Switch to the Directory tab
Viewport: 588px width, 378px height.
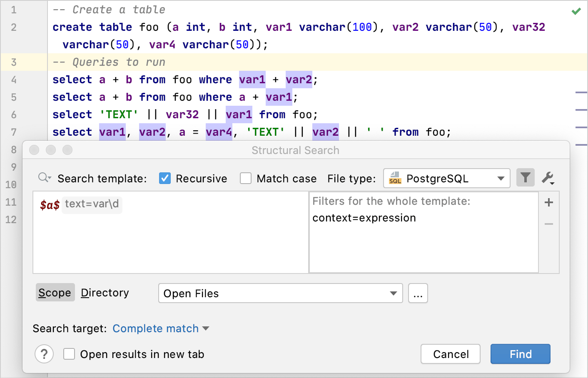pyautogui.click(x=105, y=293)
